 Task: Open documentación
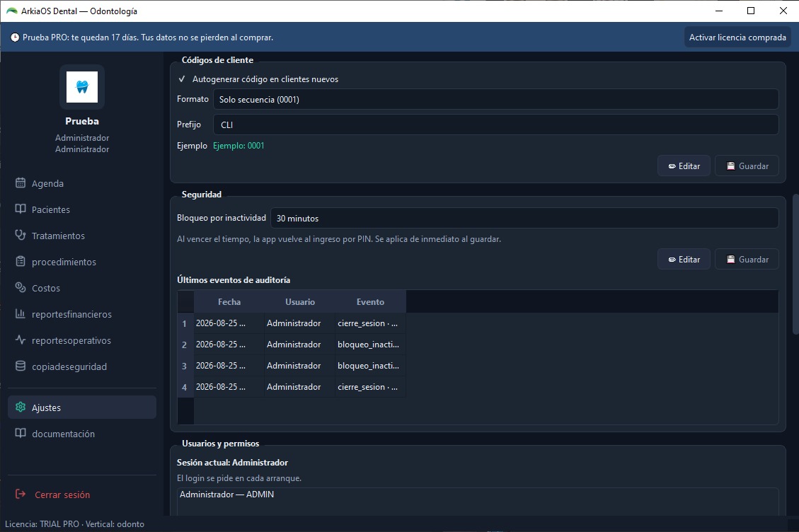coord(82,434)
